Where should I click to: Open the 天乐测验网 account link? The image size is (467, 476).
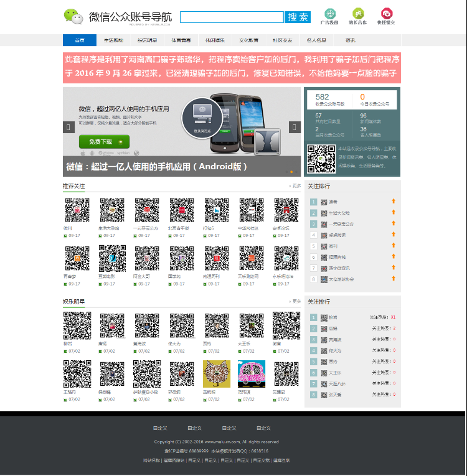(x=248, y=276)
